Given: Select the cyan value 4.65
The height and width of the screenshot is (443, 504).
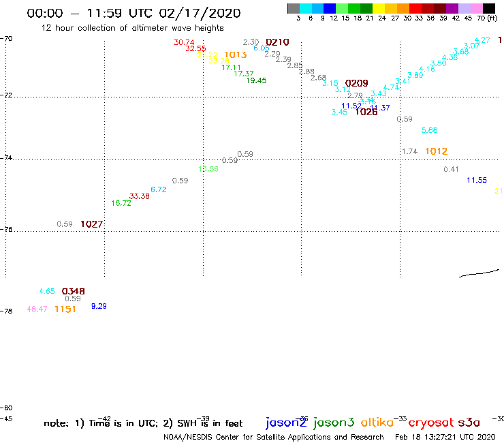Looking at the screenshot, I should [x=47, y=291].
